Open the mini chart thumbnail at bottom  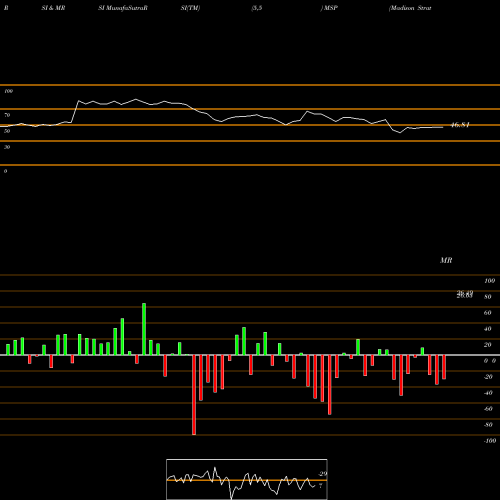point(247,479)
